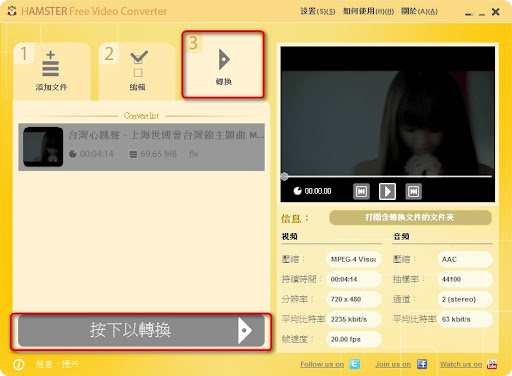Click the 2 (stereo) channel field

click(x=465, y=299)
